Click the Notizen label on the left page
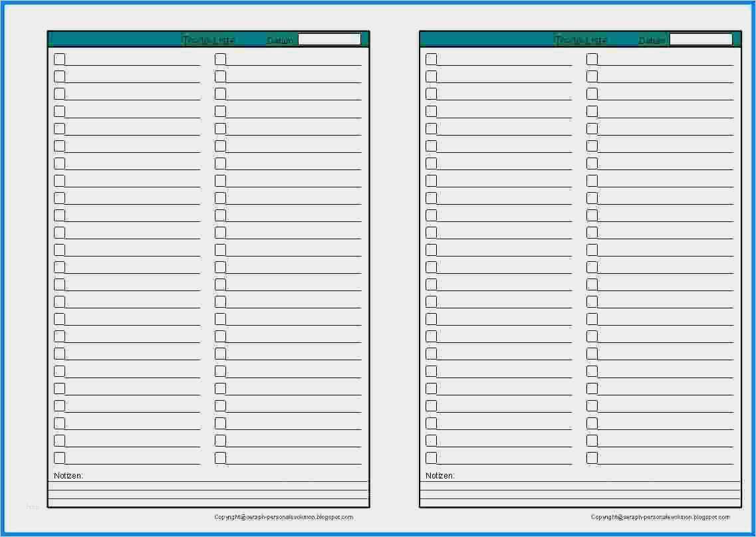 pos(65,475)
